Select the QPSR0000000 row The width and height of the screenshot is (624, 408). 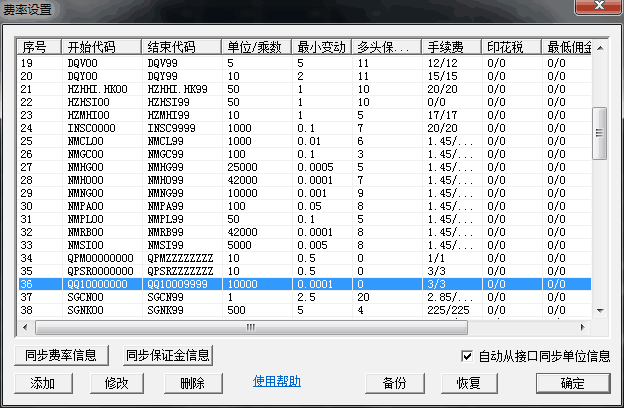[305, 271]
